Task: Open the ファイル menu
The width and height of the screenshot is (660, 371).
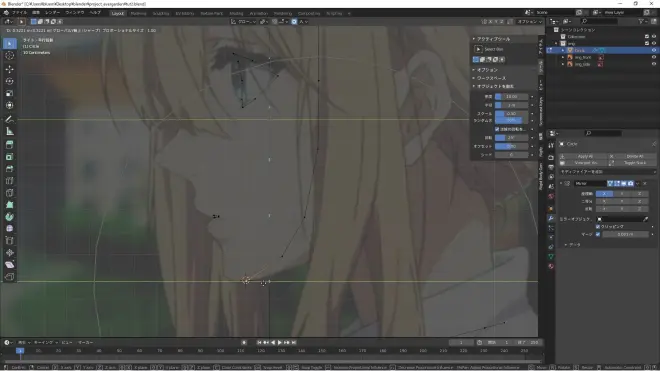Action: pyautogui.click(x=19, y=13)
